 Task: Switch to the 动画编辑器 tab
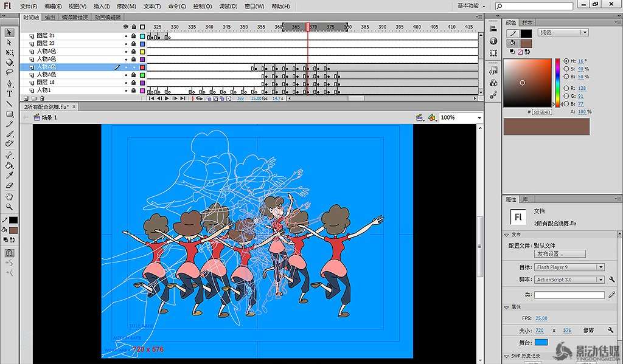coord(108,18)
